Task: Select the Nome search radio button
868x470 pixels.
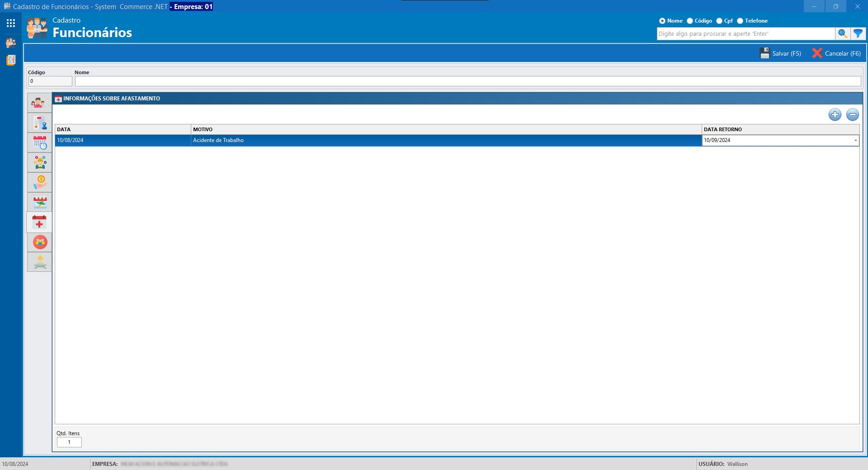Action: click(662, 21)
